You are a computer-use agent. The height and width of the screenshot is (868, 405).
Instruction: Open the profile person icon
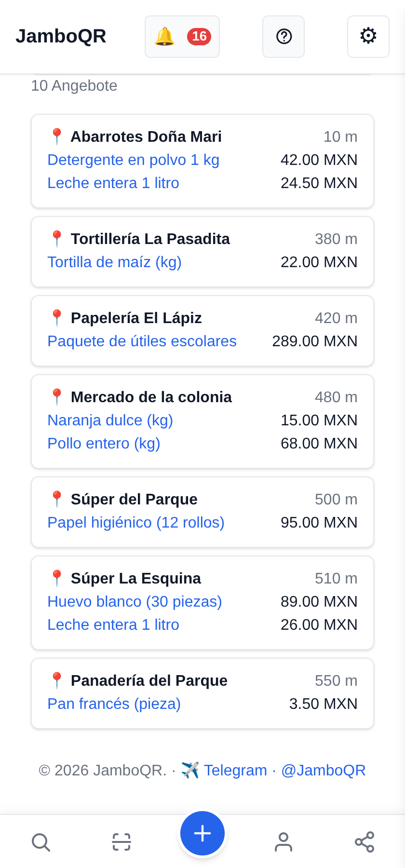[x=283, y=842]
